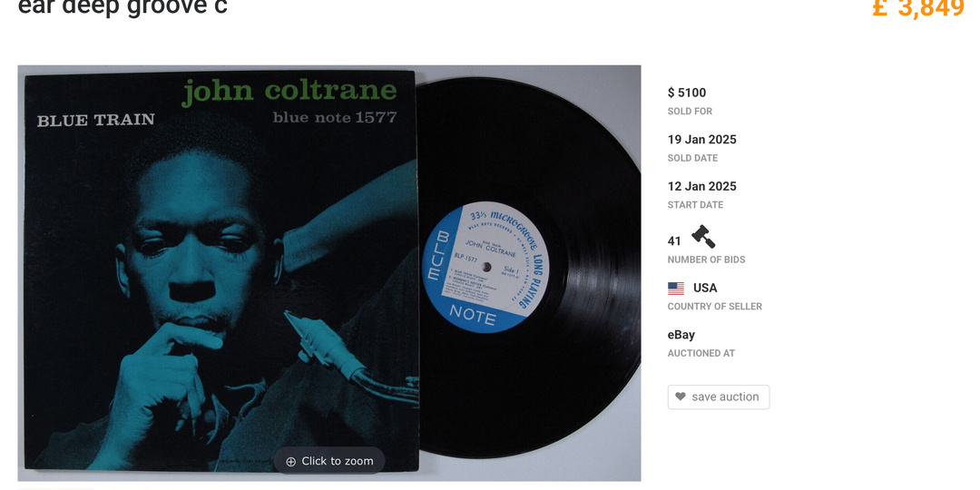Open the Blue Train album cover photo
Screen dimensions: 980x490
point(220,271)
